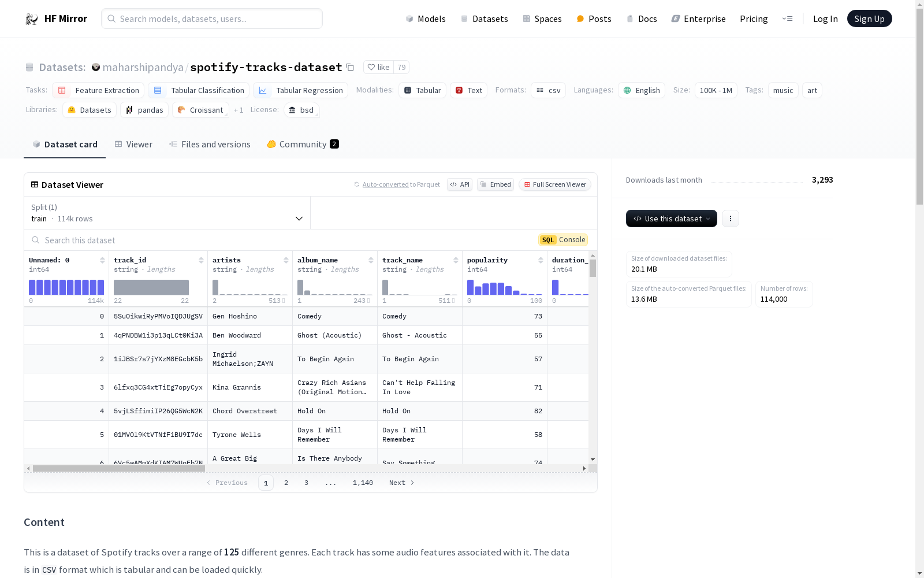Open Spaces in the top navigation
Screen dimensions: 924x578
542,18
